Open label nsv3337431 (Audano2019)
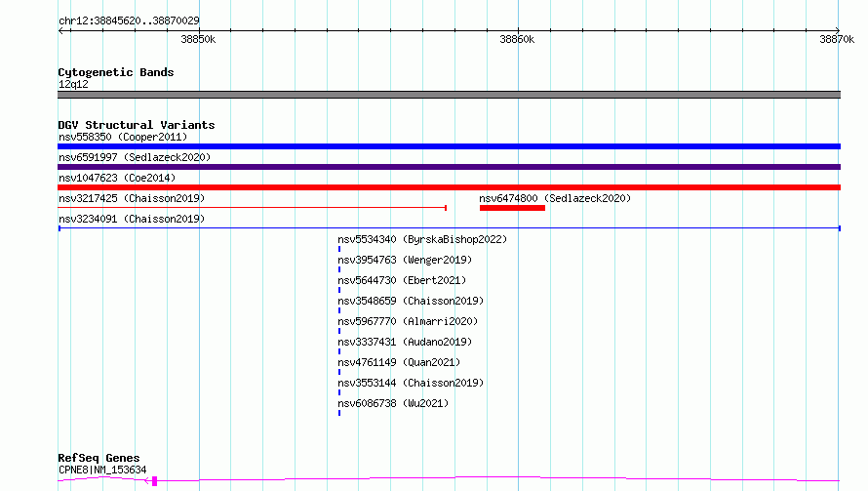The height and width of the screenshot is (491, 868). click(x=405, y=342)
